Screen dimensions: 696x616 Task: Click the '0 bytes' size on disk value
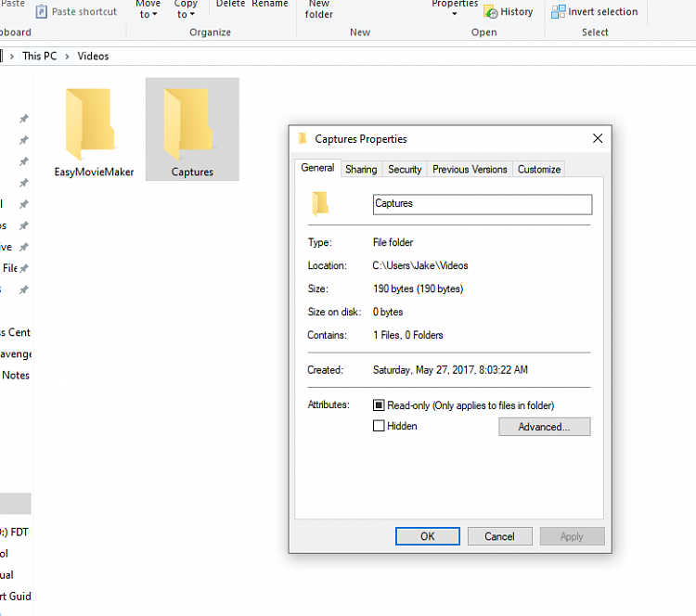point(388,312)
